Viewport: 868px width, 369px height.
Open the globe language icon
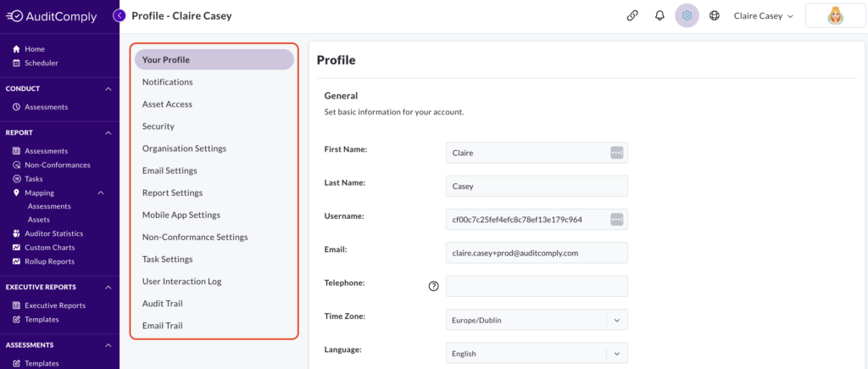click(x=715, y=16)
